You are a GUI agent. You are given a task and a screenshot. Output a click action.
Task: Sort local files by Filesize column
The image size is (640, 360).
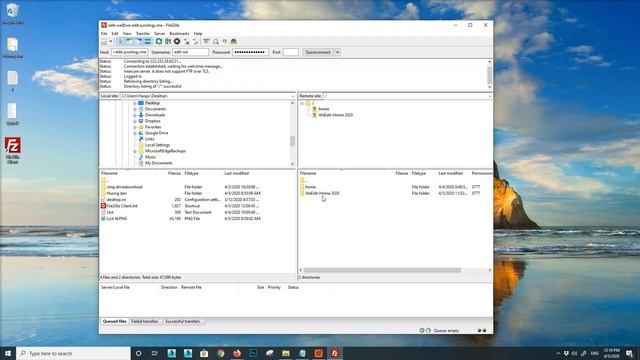coord(174,173)
